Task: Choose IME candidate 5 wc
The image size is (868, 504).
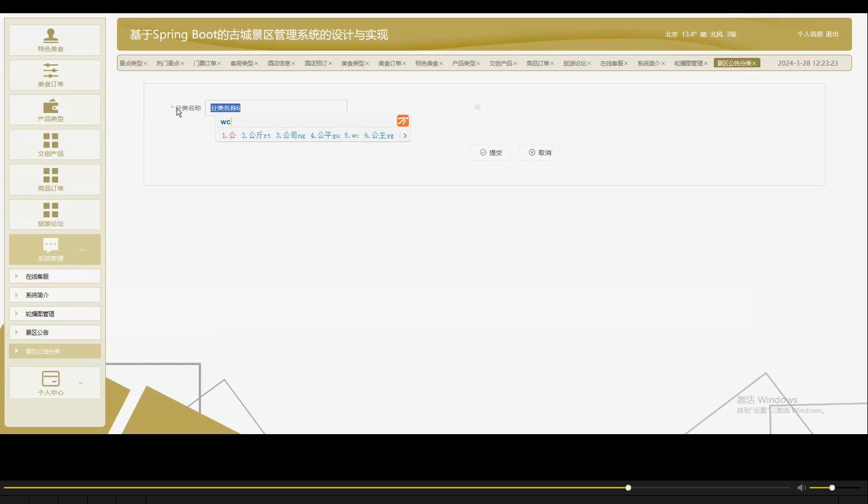Action: click(x=352, y=136)
